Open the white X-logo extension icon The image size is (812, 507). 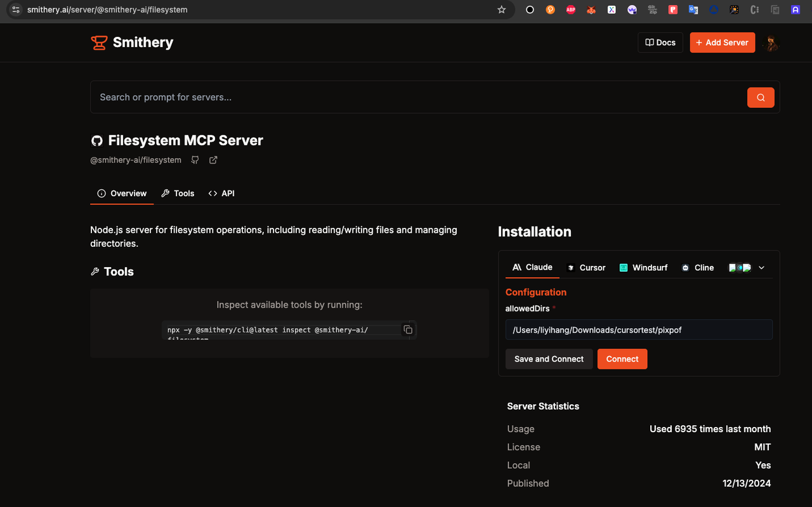(x=612, y=10)
